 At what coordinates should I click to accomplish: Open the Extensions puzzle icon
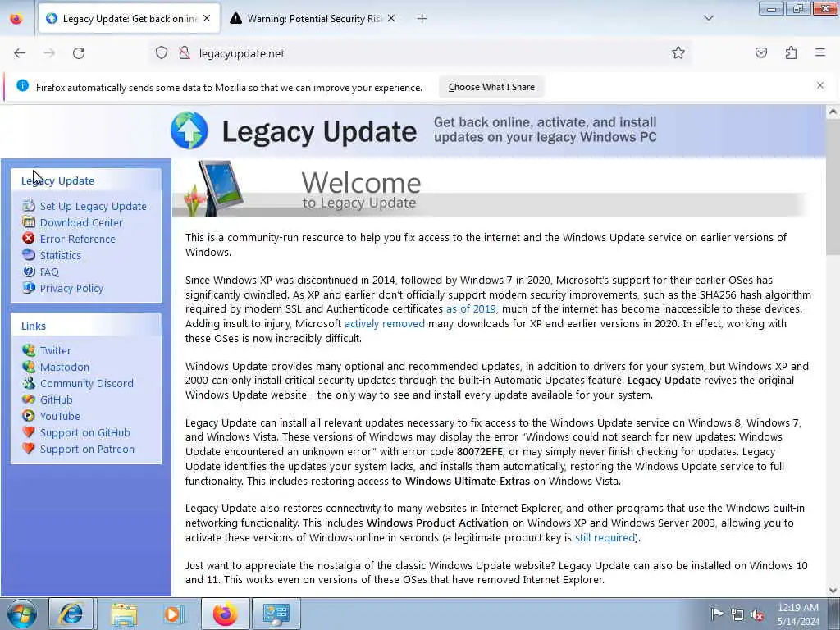point(791,52)
